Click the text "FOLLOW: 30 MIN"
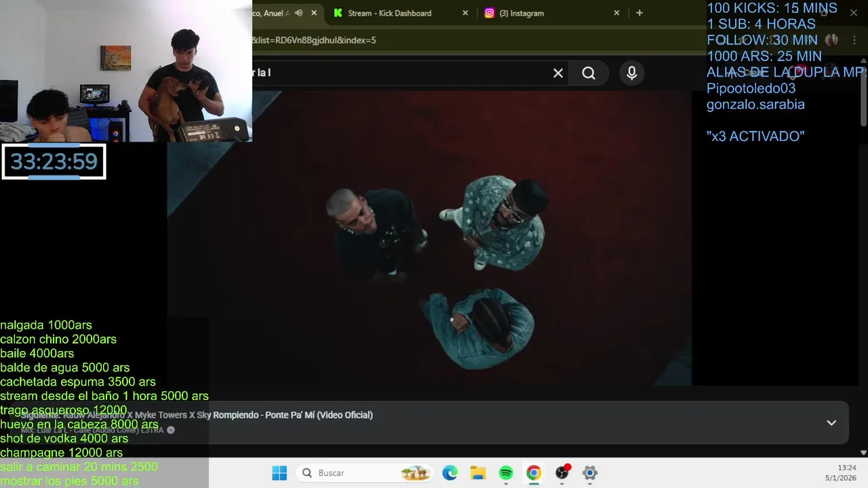The height and width of the screenshot is (488, 868). tap(762, 40)
